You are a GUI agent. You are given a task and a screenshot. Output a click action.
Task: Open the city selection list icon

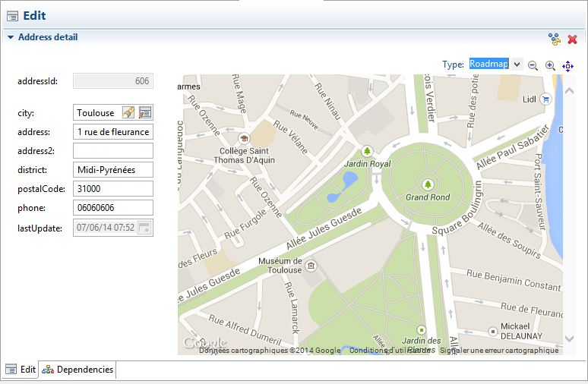[x=145, y=112]
